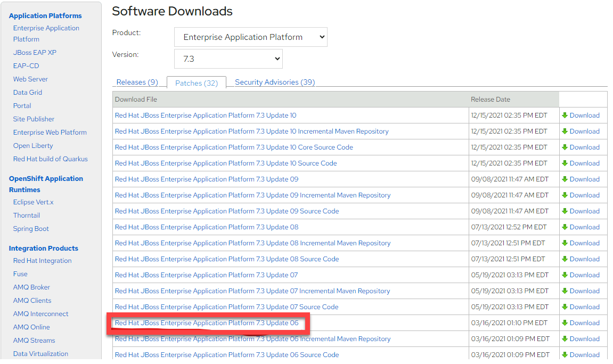Click download arrow icon for Update 06 Source Code
This screenshot has height=364, width=613.
565,355
